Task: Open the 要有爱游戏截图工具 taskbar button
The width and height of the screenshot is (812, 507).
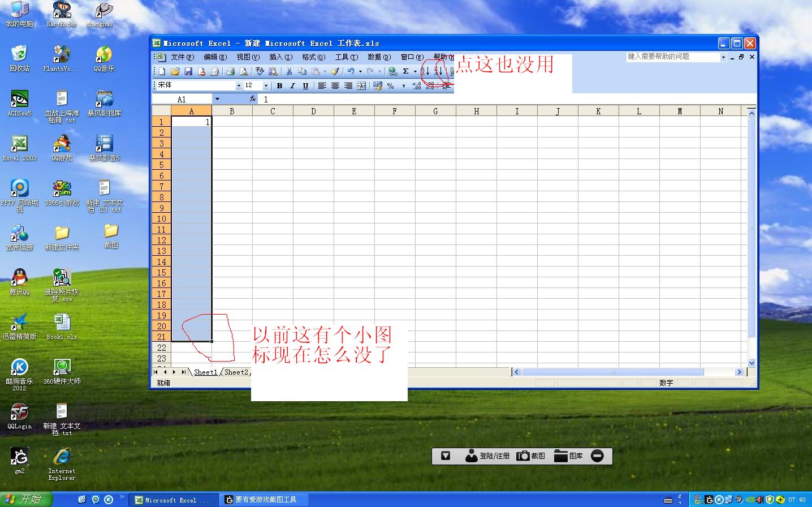Action: (x=264, y=500)
